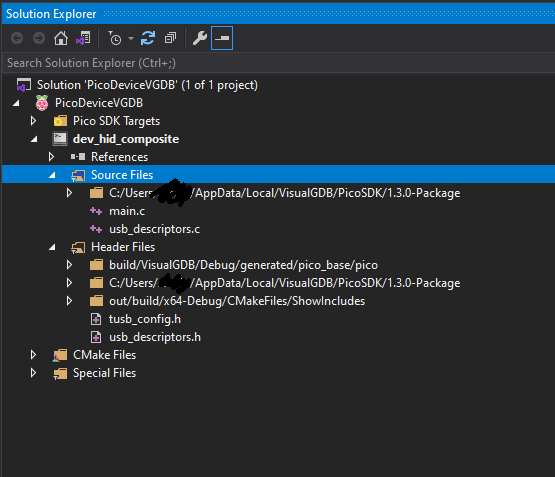This screenshot has width=555, height=477.
Task: Click folder icon of Source Files PicoSDK path
Action: point(96,193)
